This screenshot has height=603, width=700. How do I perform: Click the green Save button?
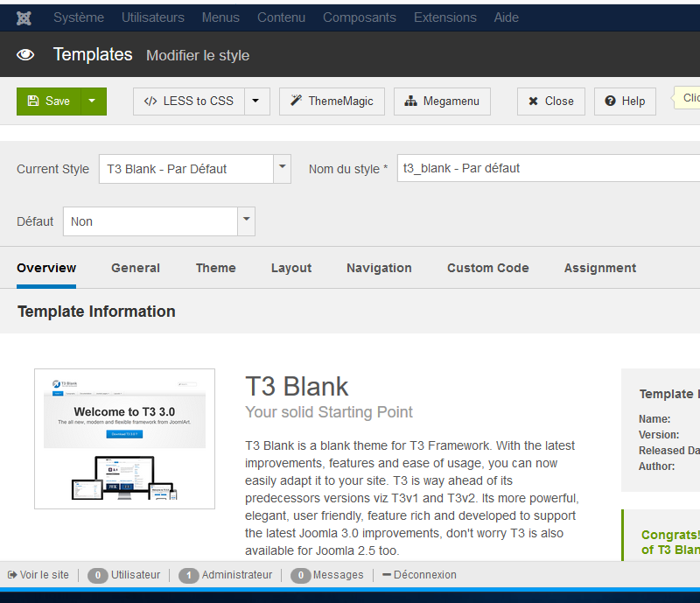tap(49, 102)
